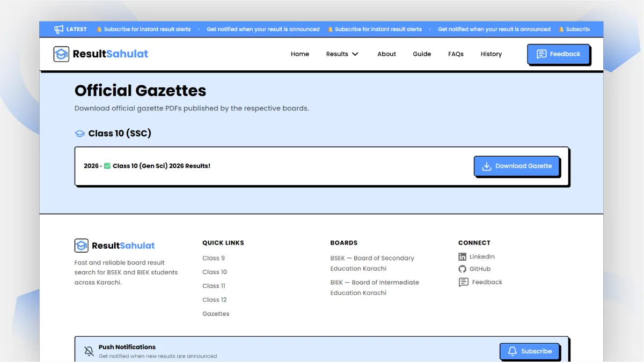This screenshot has height=362, width=644.
Task: Open the Gazettes quick link in footer
Action: 216,314
